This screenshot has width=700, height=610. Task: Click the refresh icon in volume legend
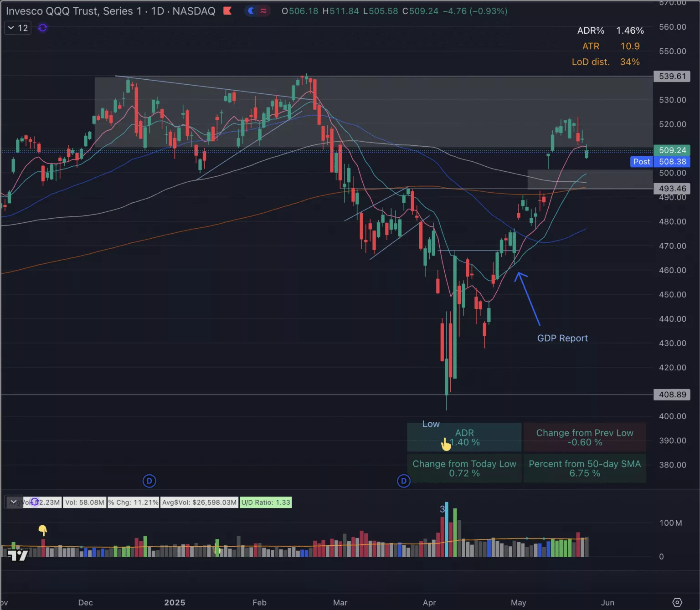pos(35,502)
